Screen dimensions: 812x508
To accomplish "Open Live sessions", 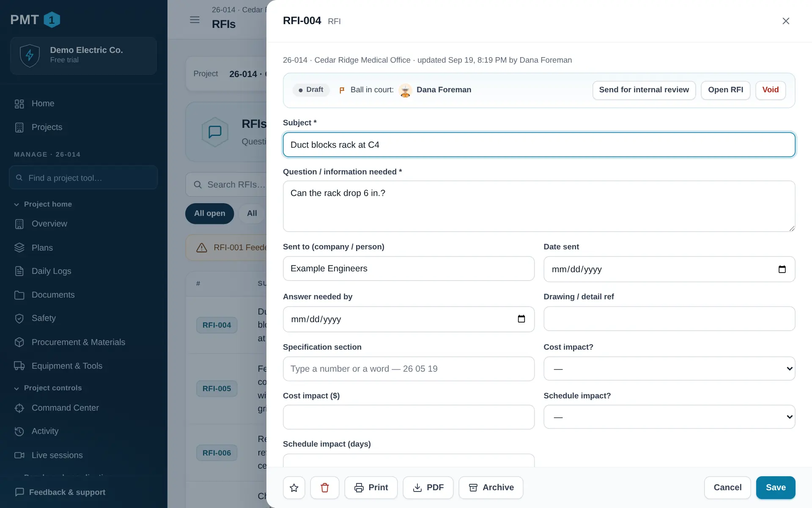I will tap(84, 455).
